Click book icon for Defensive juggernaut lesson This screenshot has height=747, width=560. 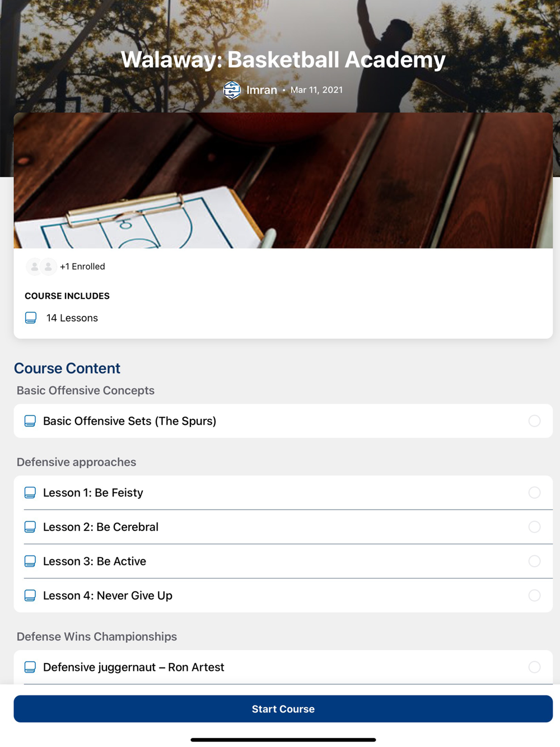30,667
